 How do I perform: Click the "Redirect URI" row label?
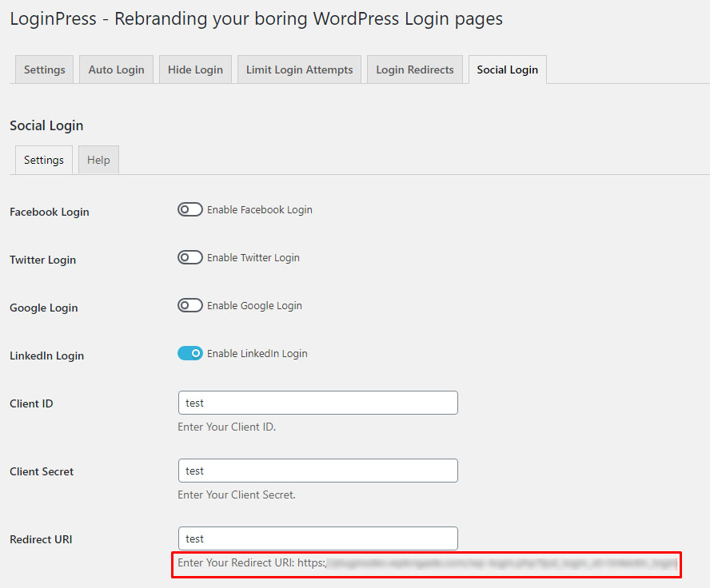pos(42,539)
